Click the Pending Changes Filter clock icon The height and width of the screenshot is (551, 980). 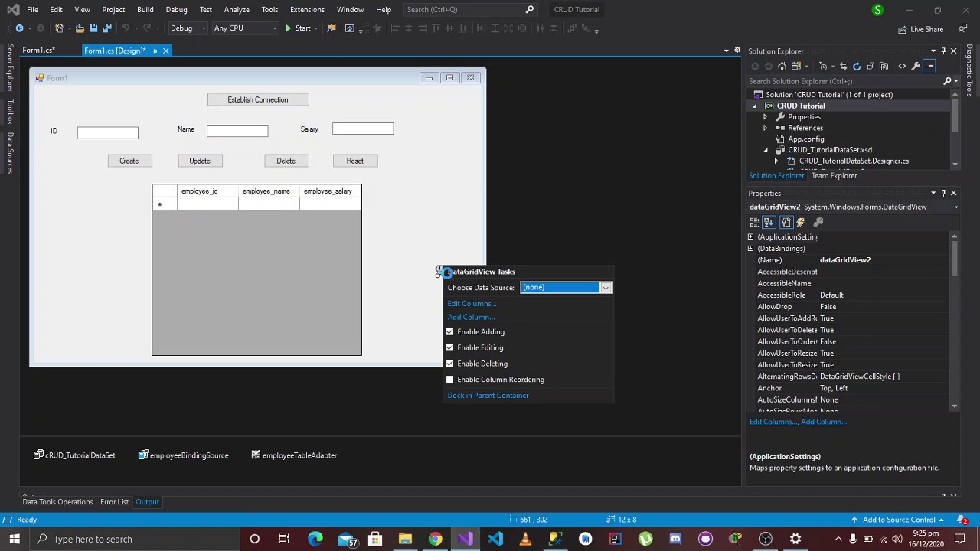point(823,66)
